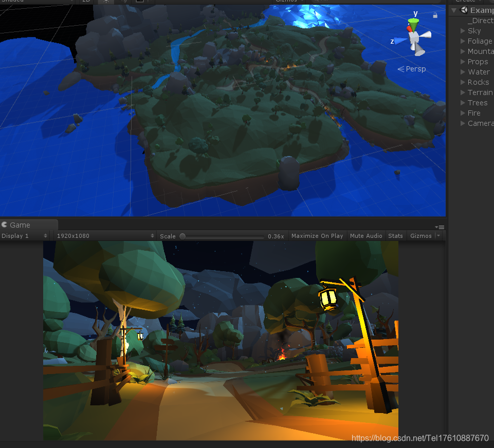Open the Display 1 dropdown

click(x=24, y=236)
